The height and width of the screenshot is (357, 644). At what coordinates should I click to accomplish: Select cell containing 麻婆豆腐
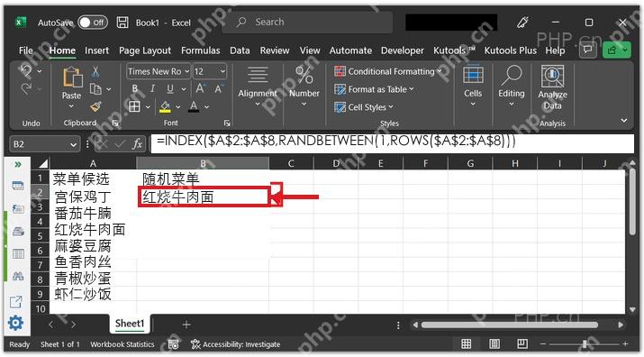tap(93, 246)
